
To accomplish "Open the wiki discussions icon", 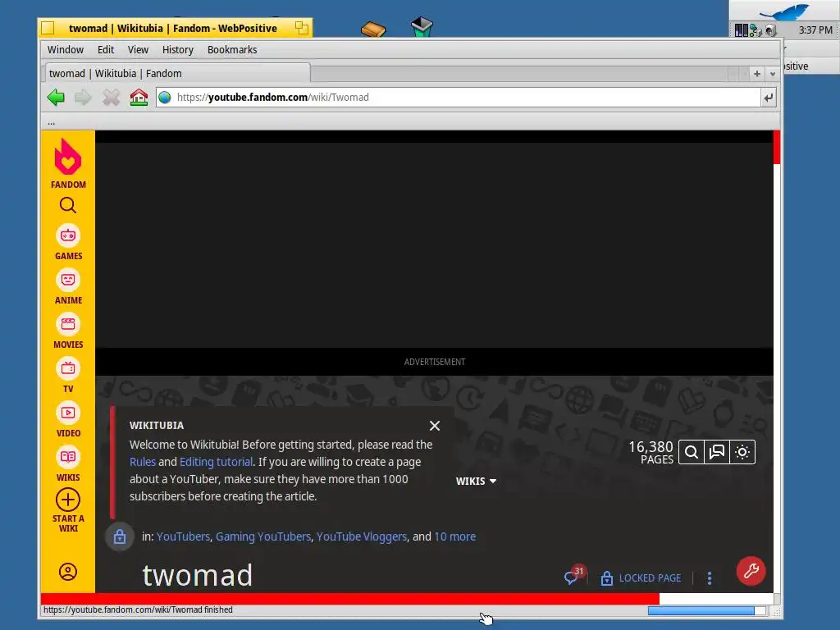I will (717, 452).
